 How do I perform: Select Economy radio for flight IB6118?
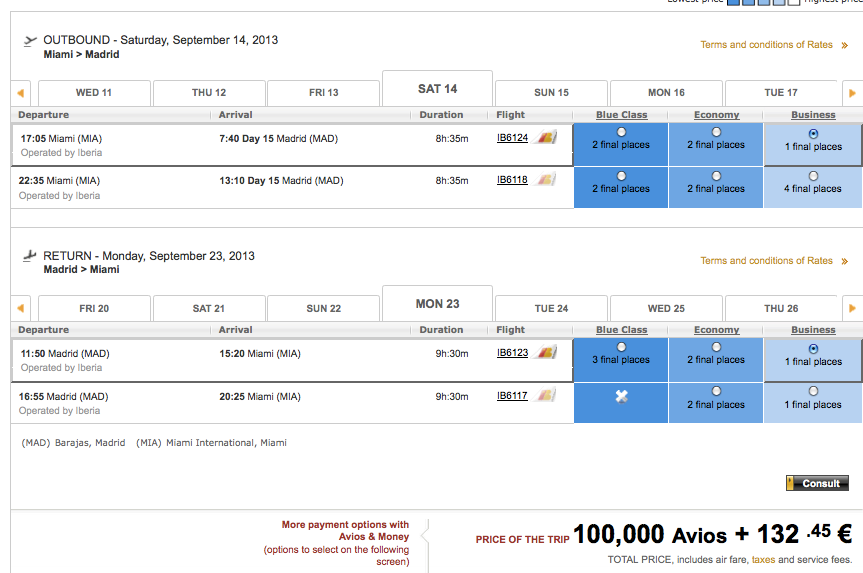(x=717, y=176)
